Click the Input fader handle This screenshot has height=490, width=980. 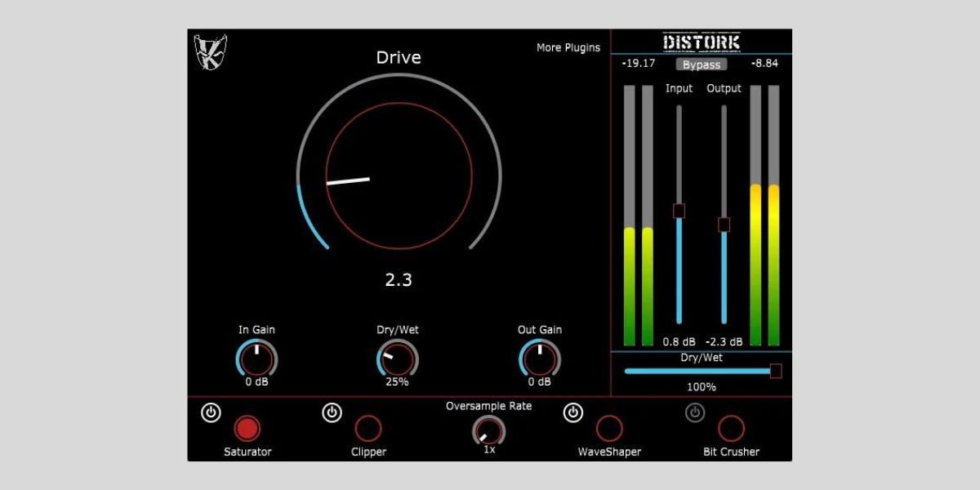coord(679,211)
